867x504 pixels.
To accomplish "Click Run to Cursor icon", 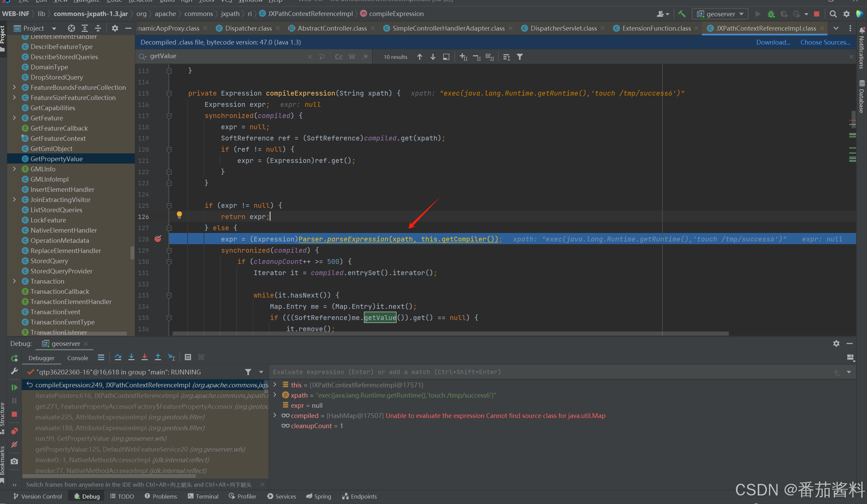I will tap(171, 357).
